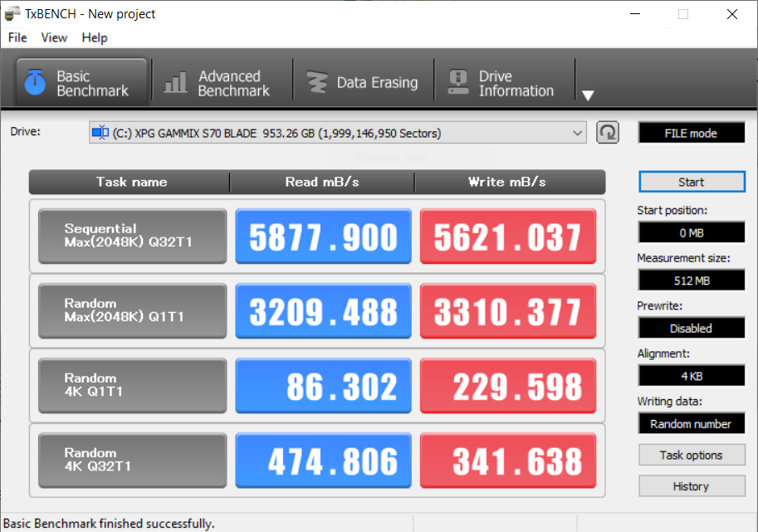This screenshot has height=532, width=758.
Task: Click the Random 4K Q1T1 task button
Action: click(132, 386)
